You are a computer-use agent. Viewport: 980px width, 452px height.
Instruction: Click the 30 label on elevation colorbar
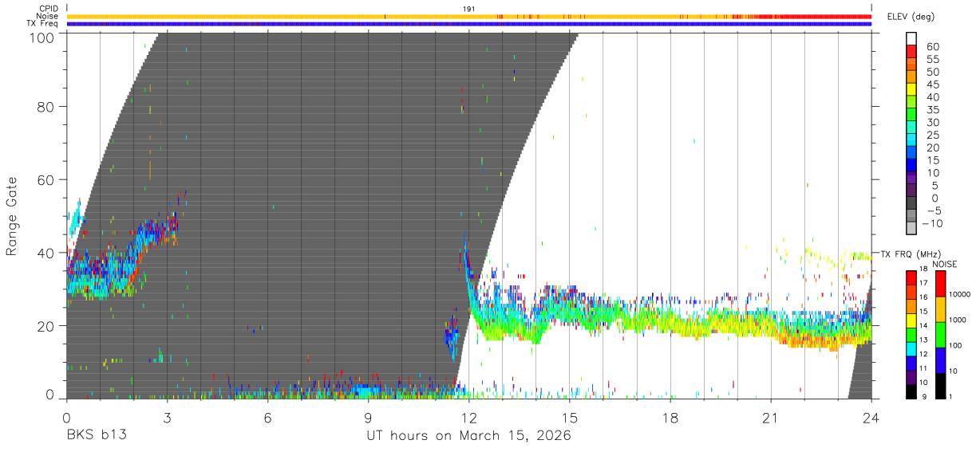click(931, 122)
